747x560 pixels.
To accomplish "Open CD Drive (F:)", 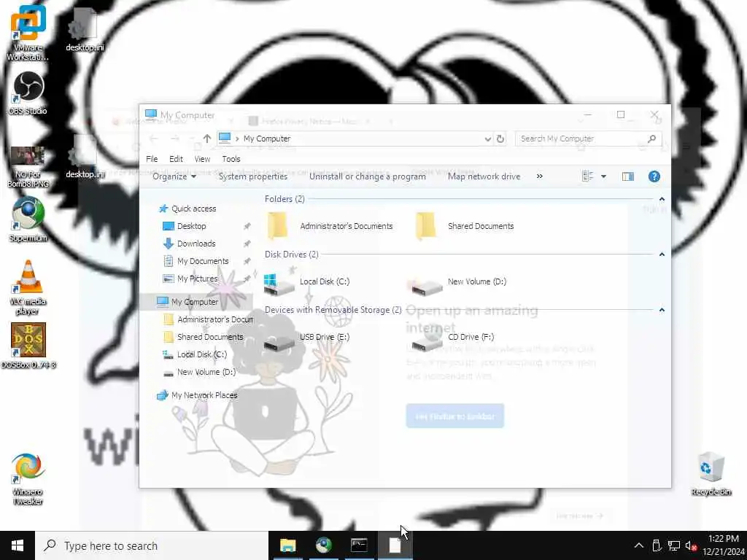I will pos(454,338).
